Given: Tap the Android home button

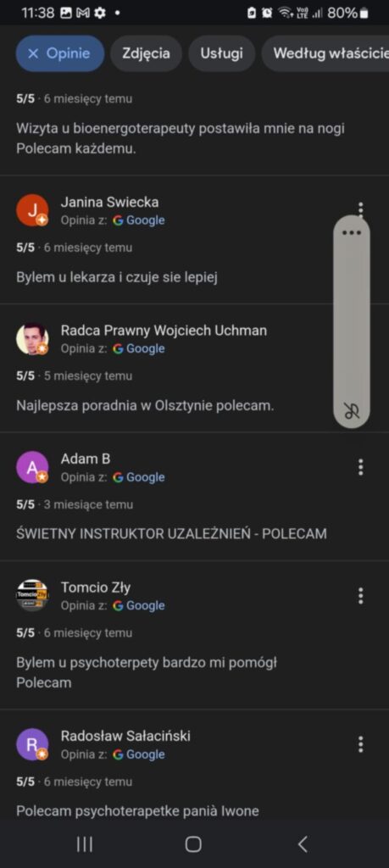Looking at the screenshot, I should 193,844.
